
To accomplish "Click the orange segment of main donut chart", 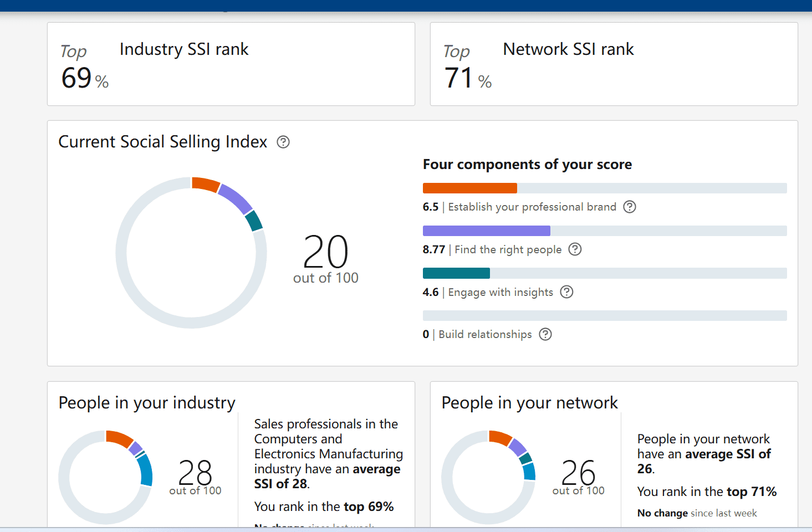I will (206, 184).
